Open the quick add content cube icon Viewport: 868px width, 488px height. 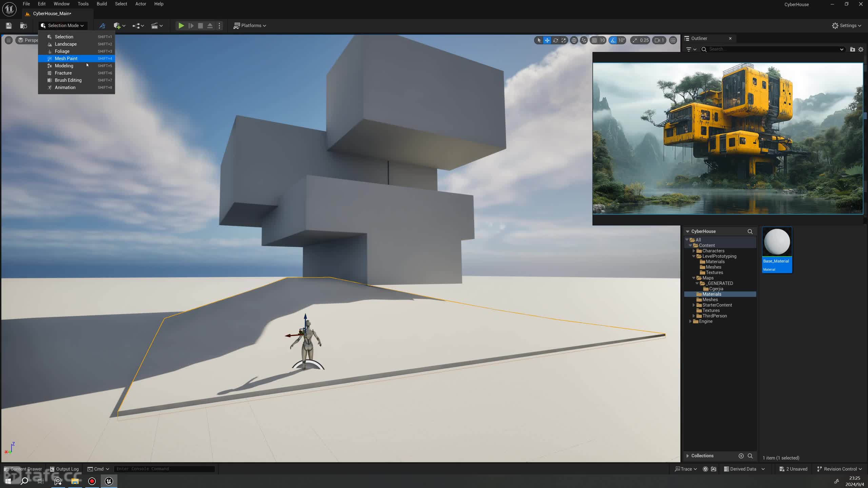coord(119,26)
